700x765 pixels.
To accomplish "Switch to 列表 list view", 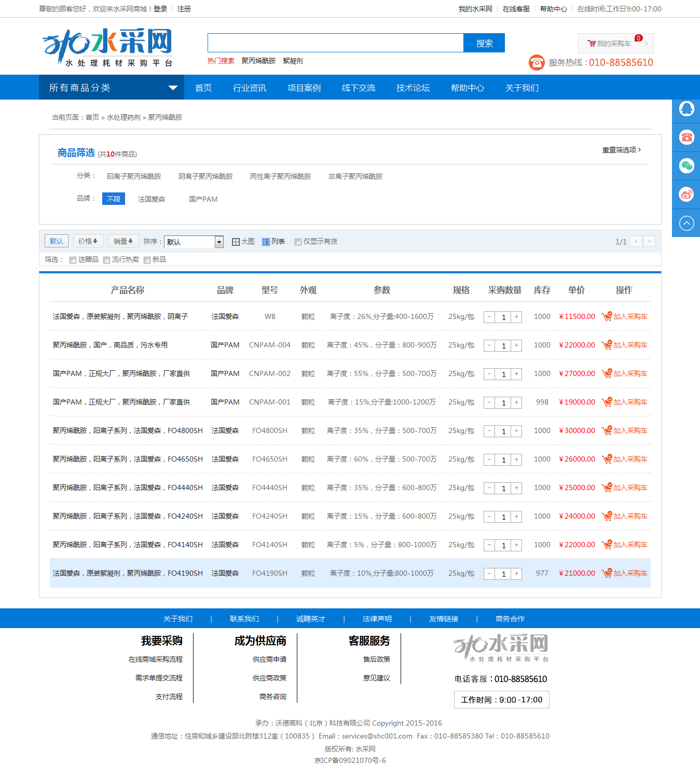I will click(273, 242).
